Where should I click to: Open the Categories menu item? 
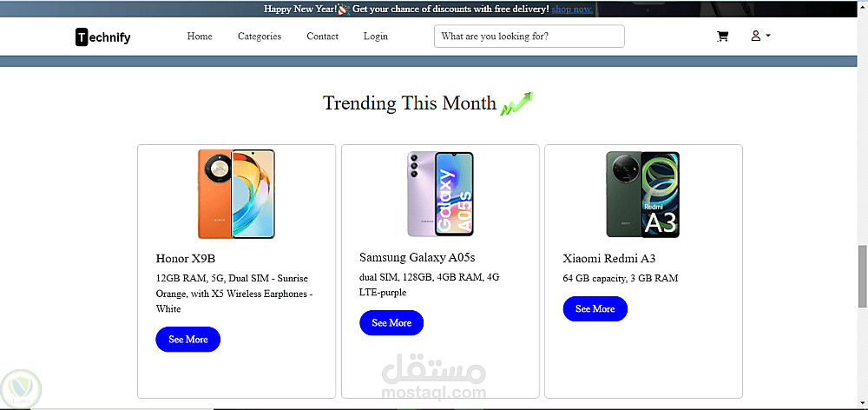click(x=260, y=36)
